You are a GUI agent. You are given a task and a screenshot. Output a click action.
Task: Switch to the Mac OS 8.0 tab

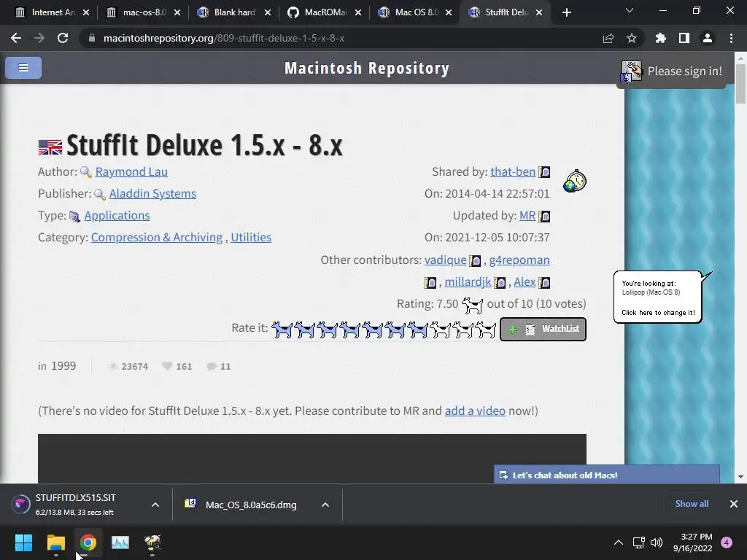[415, 12]
